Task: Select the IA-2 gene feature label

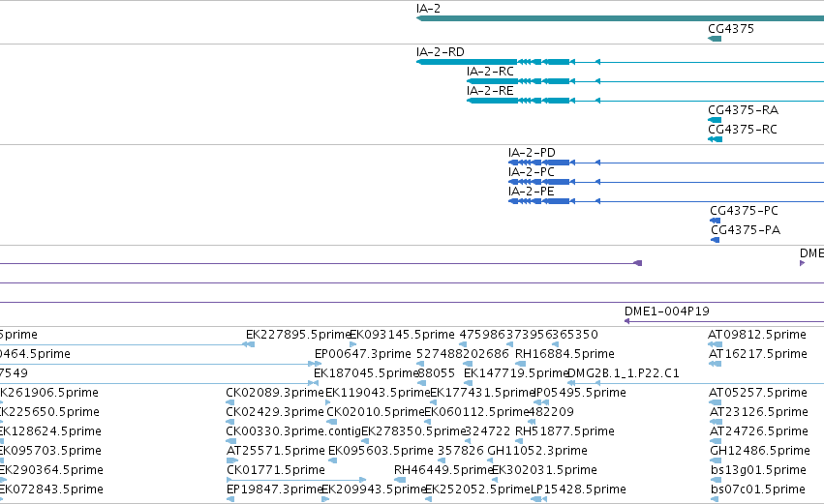Action: pyautogui.click(x=428, y=9)
